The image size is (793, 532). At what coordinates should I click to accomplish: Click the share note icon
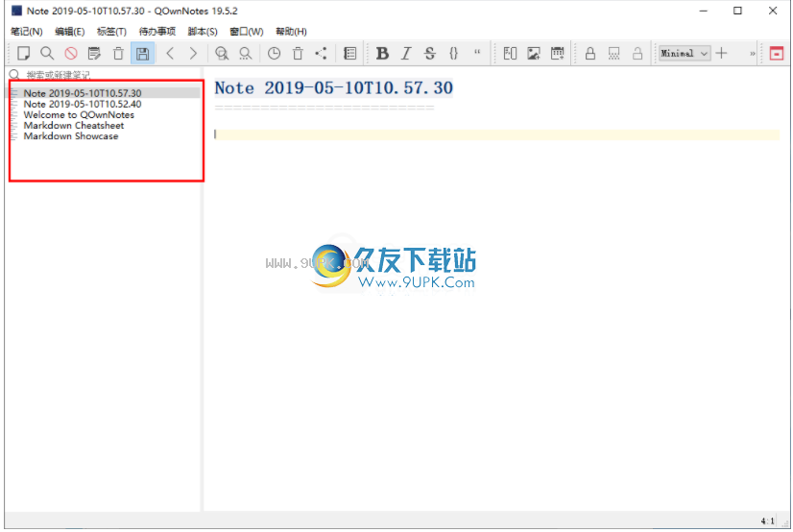click(322, 53)
